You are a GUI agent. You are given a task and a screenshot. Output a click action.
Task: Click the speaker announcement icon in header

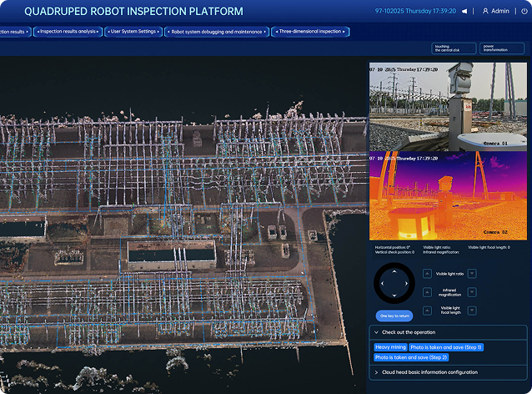[464, 11]
